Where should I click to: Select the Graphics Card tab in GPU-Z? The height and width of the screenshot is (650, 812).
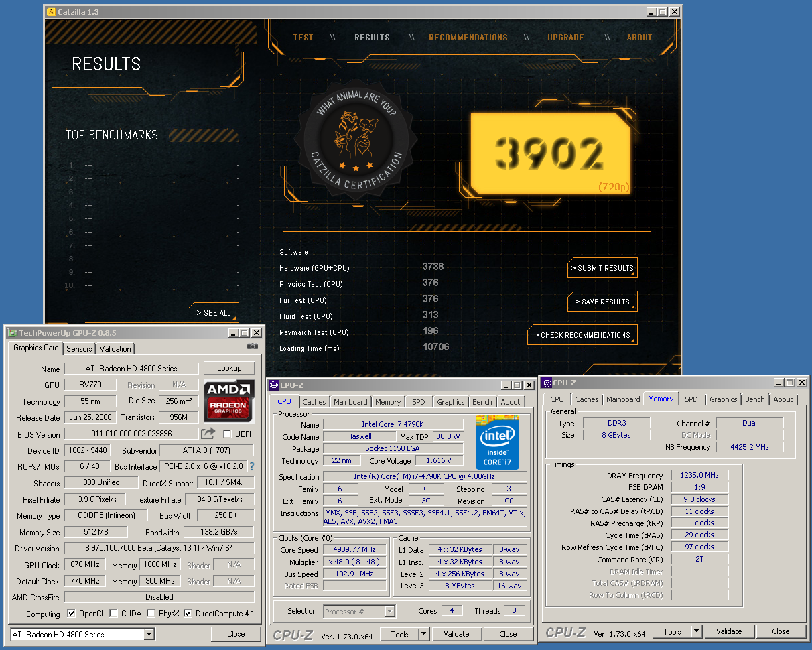click(x=36, y=348)
